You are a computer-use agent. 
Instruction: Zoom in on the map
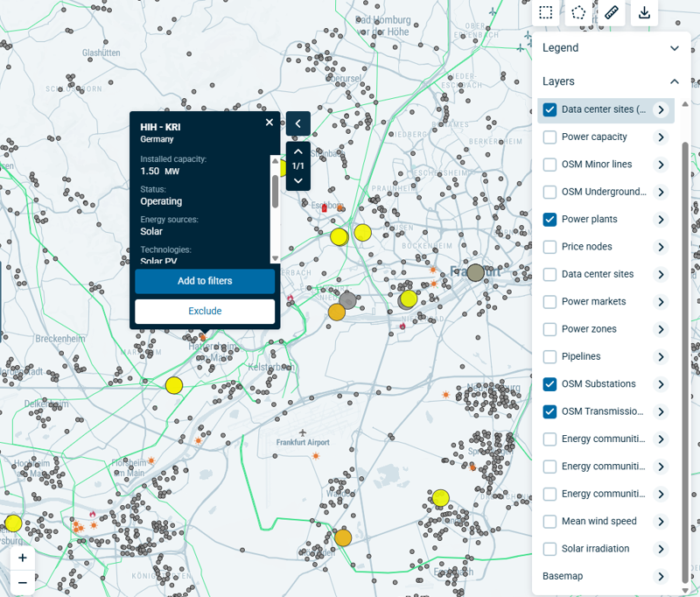click(x=22, y=558)
